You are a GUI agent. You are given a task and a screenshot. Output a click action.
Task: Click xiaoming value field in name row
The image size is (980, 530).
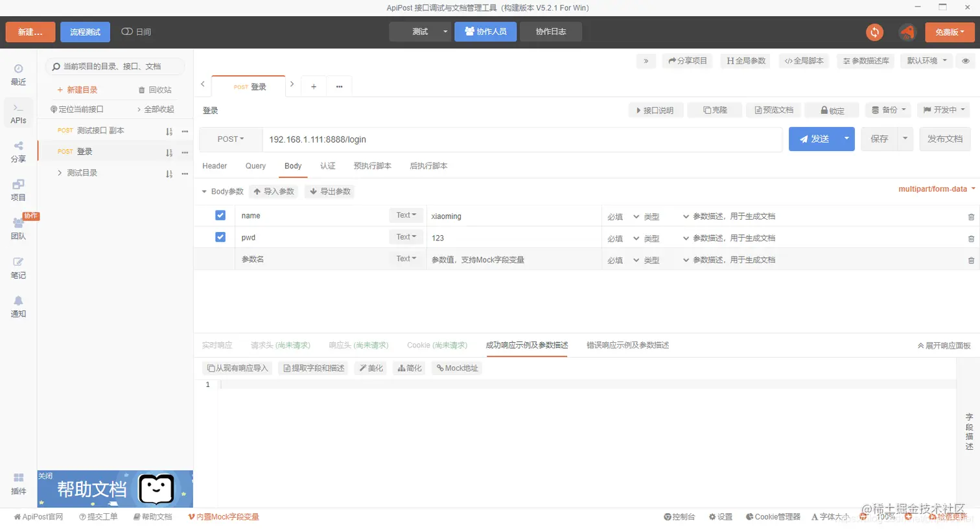(514, 216)
